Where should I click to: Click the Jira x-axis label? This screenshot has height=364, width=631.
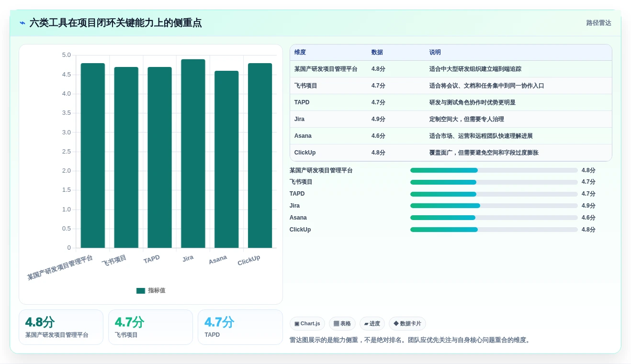(188, 258)
